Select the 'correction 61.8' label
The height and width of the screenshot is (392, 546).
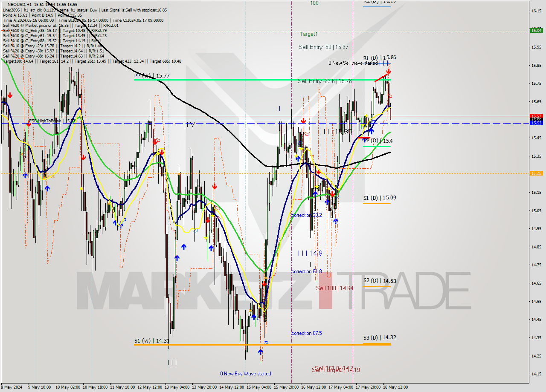click(x=306, y=271)
